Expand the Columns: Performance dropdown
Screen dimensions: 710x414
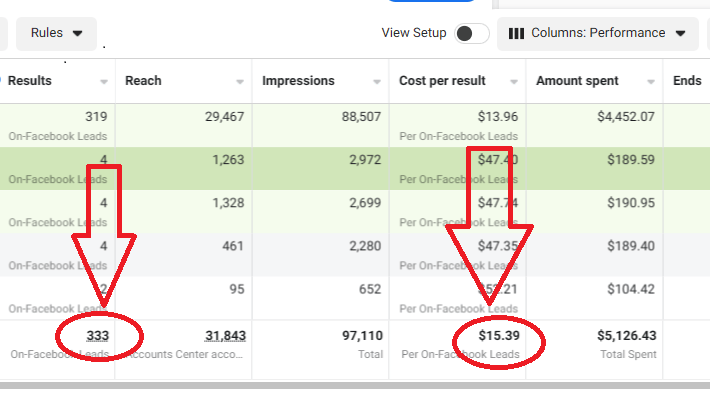pos(597,33)
